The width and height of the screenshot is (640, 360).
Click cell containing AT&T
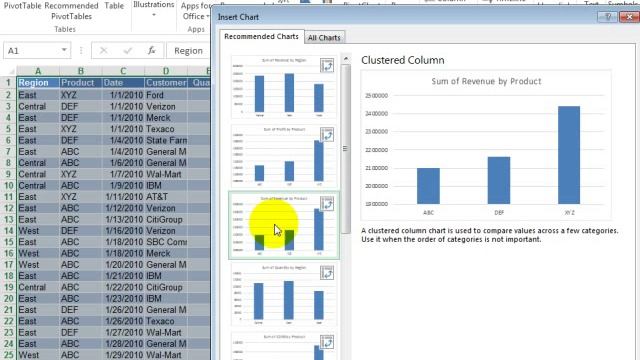coord(166,197)
